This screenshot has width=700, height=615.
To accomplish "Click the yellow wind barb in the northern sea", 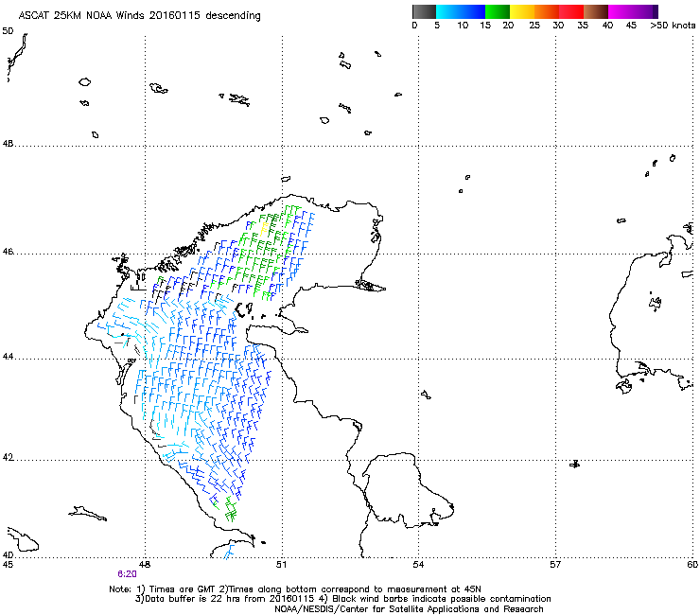I will 264,228.
